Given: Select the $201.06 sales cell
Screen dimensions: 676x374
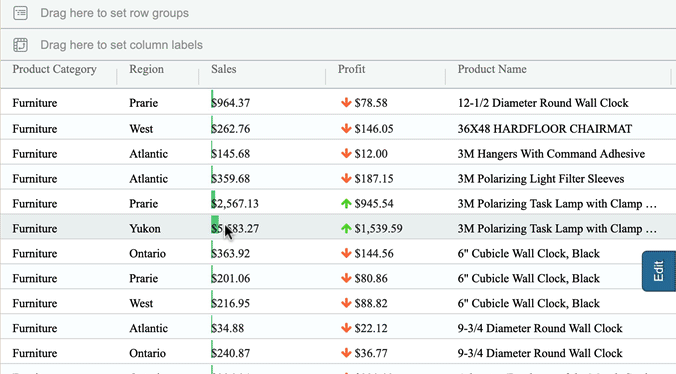Looking at the screenshot, I should tap(230, 279).
